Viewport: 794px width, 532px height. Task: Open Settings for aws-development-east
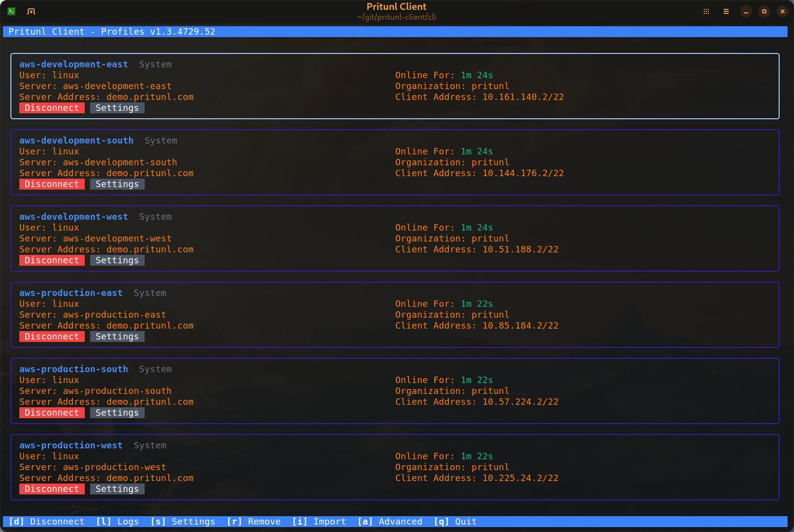pos(117,108)
